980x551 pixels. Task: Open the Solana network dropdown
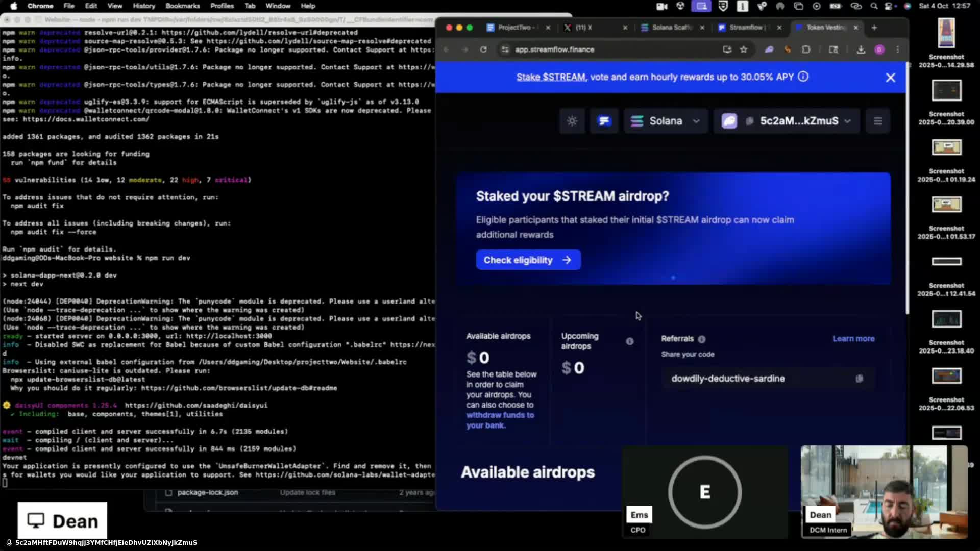tap(666, 121)
